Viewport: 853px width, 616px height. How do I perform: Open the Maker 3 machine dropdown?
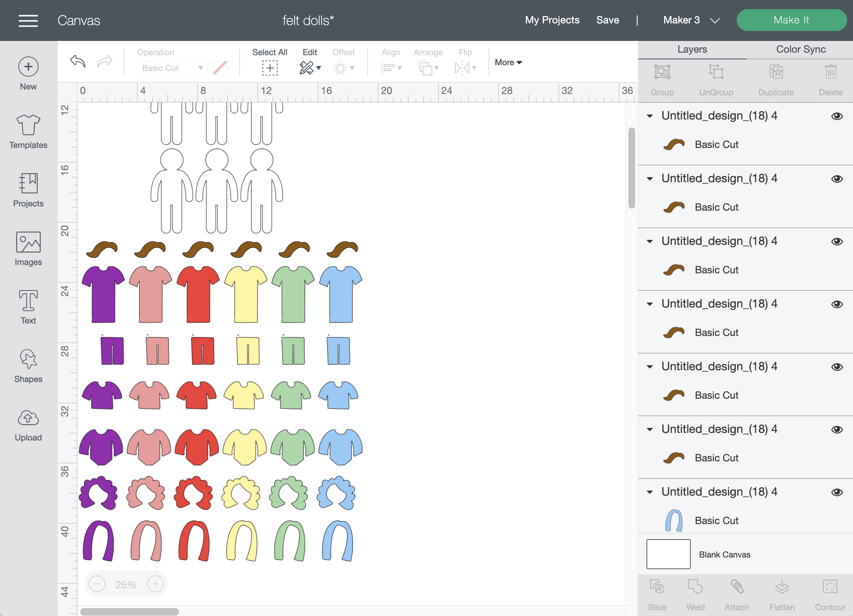692,20
